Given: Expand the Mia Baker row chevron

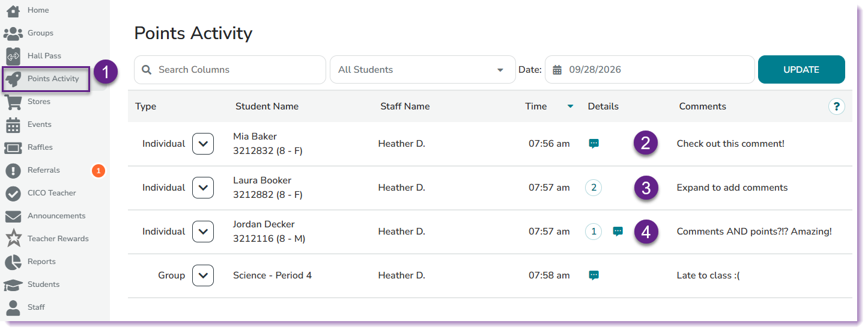Looking at the screenshot, I should click(203, 144).
